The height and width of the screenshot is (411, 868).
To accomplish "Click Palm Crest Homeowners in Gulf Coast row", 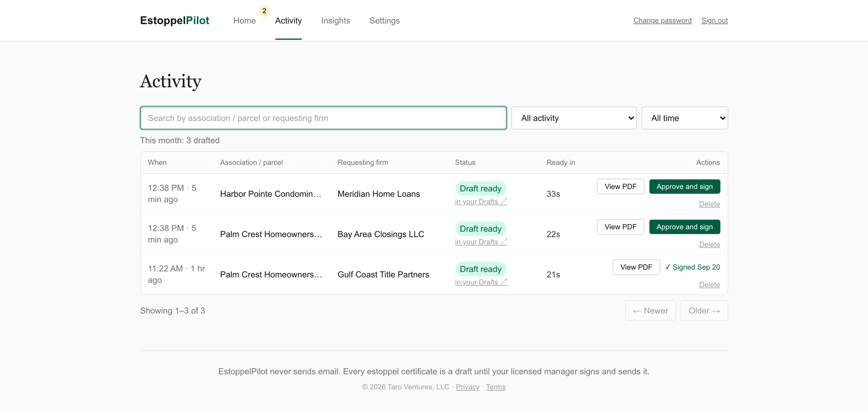I will click(x=271, y=274).
